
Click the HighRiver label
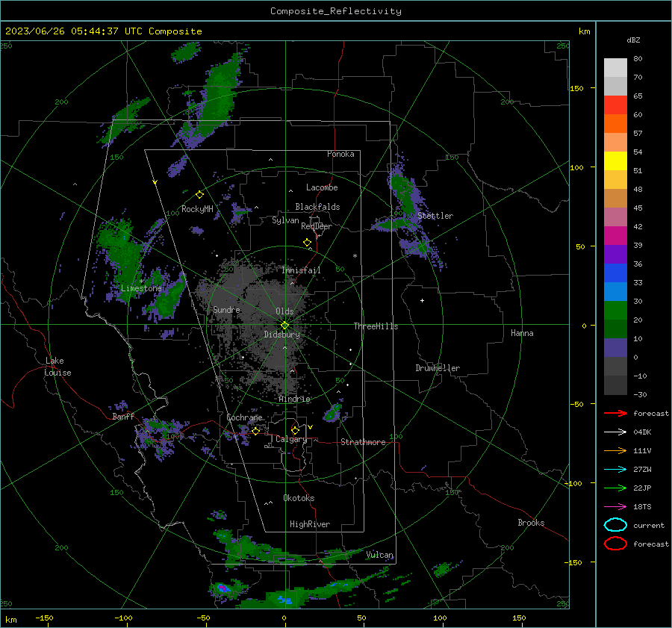[310, 524]
